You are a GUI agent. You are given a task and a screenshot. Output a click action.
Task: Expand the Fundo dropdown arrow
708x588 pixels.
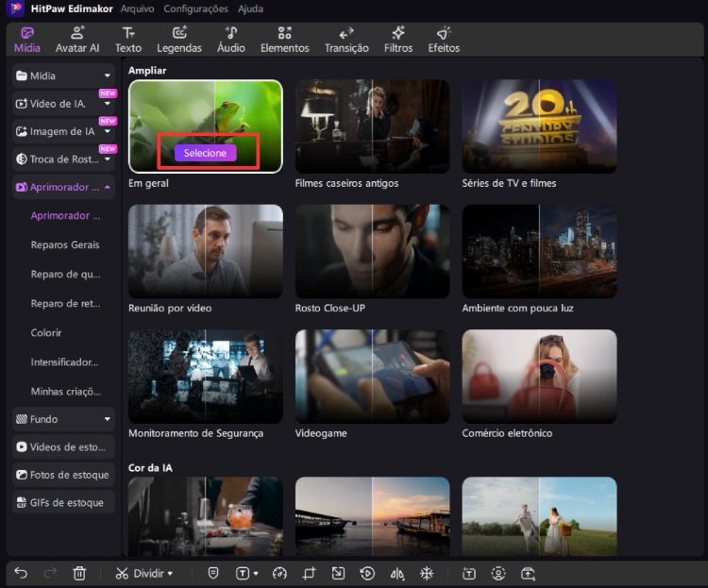(x=107, y=419)
